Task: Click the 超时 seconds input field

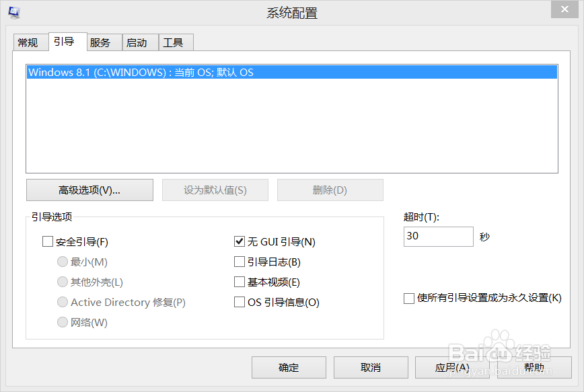Action: [x=438, y=237]
